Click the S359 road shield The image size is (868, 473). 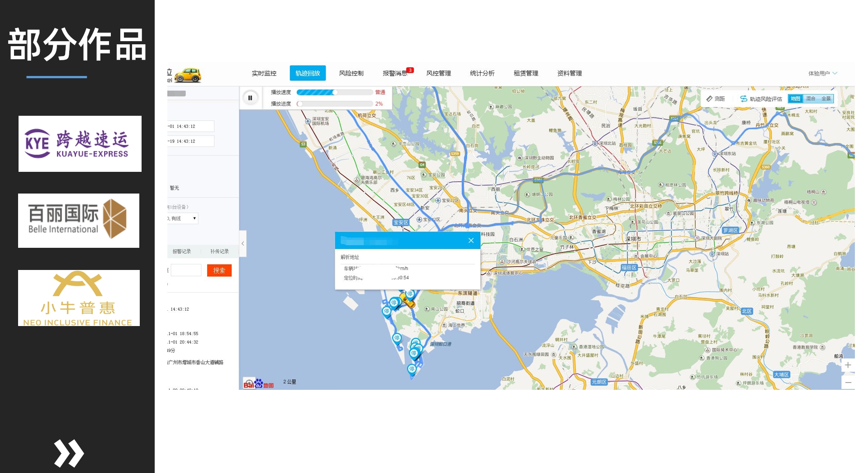click(x=455, y=154)
